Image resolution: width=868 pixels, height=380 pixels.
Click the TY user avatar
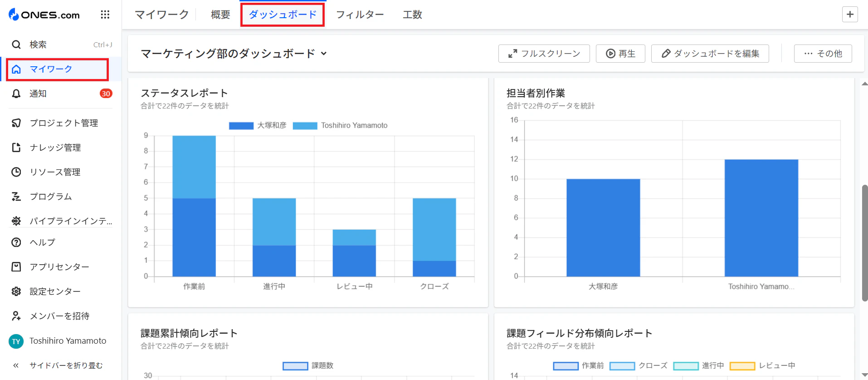(16, 341)
